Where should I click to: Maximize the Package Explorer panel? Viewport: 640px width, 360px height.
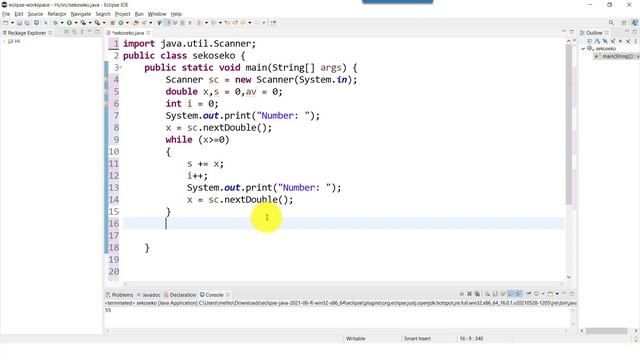point(97,32)
